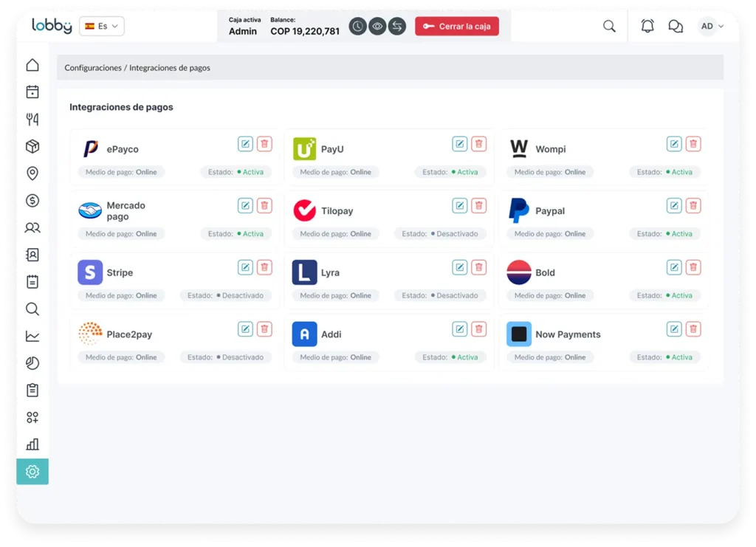Edit the Now Payments integration
Screen dimensions: 756x547
point(674,328)
